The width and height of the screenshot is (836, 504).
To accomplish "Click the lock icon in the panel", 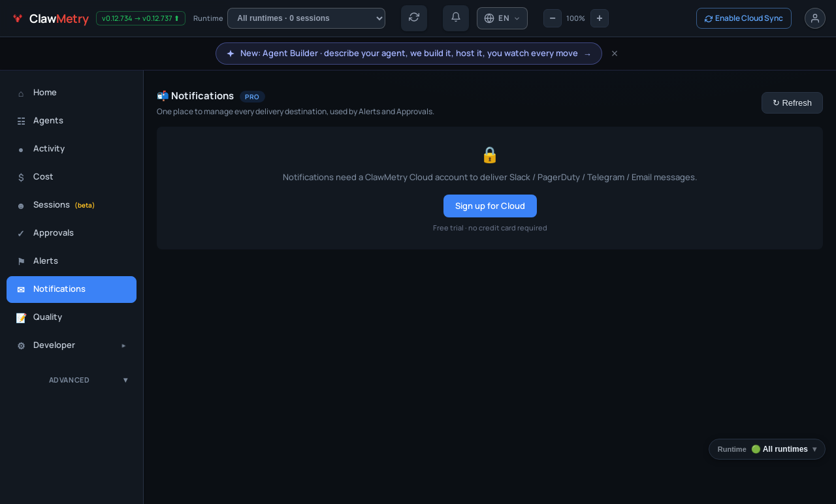I will [490, 155].
